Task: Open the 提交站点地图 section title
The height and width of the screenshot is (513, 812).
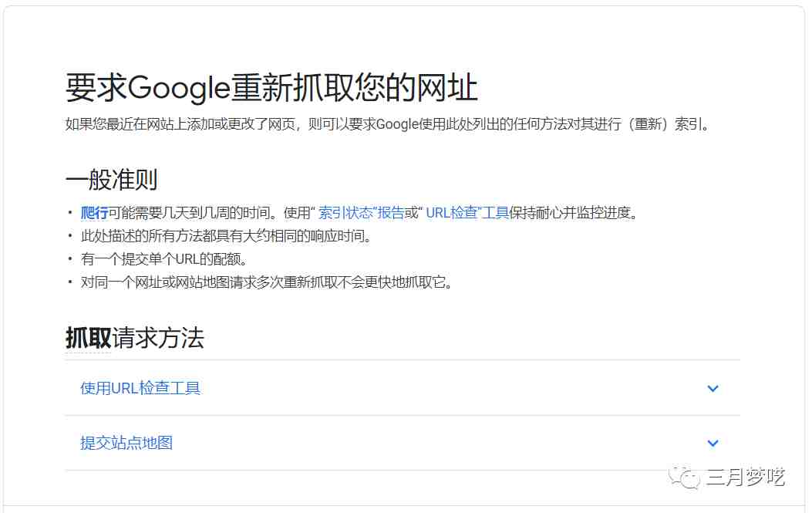Action: [126, 443]
